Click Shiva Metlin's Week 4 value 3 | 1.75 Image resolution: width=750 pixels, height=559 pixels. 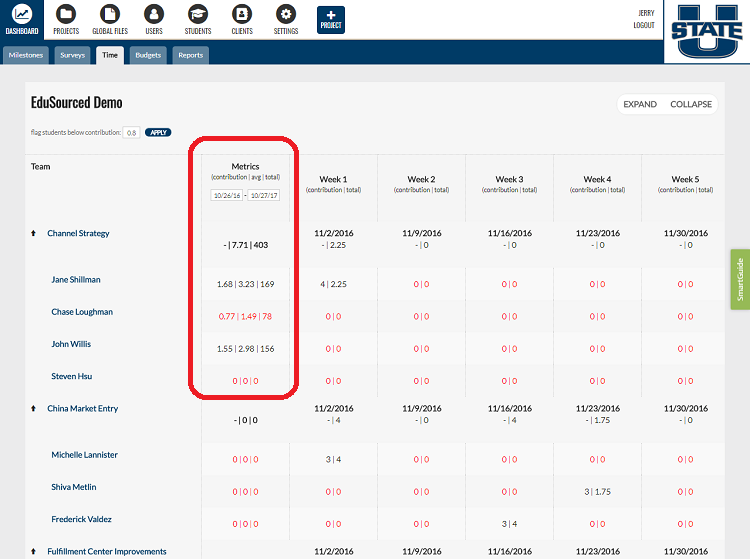click(597, 492)
